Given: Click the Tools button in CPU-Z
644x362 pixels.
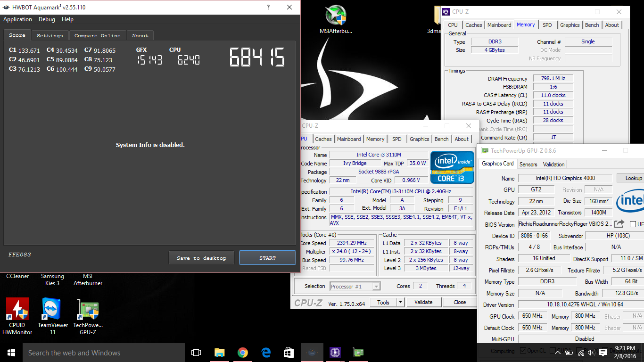Looking at the screenshot, I should point(383,302).
